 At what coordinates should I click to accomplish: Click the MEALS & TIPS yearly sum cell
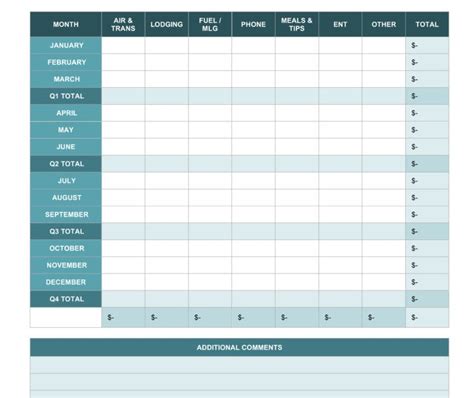(297, 318)
